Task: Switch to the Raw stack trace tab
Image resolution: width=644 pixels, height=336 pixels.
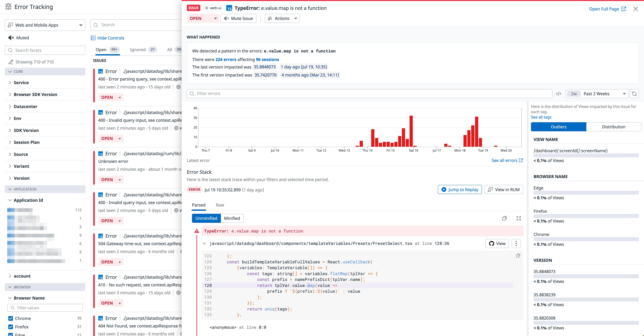Action: 220,205
